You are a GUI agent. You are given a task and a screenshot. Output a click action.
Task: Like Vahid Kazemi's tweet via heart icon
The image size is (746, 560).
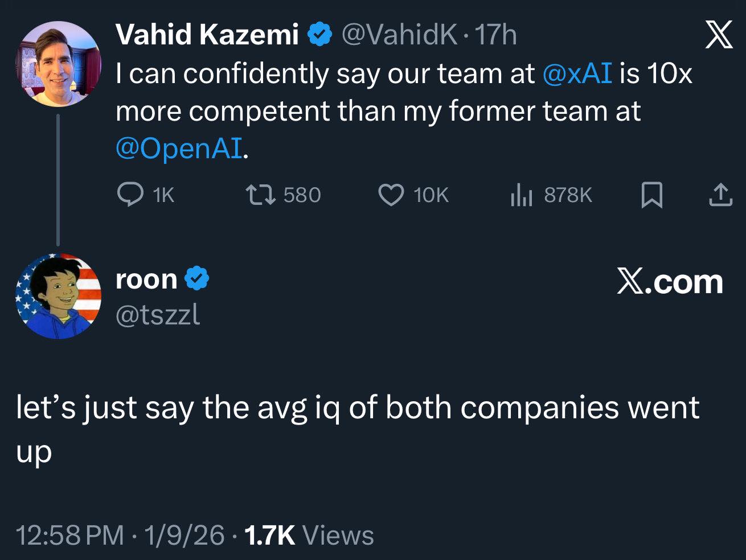pyautogui.click(x=391, y=195)
